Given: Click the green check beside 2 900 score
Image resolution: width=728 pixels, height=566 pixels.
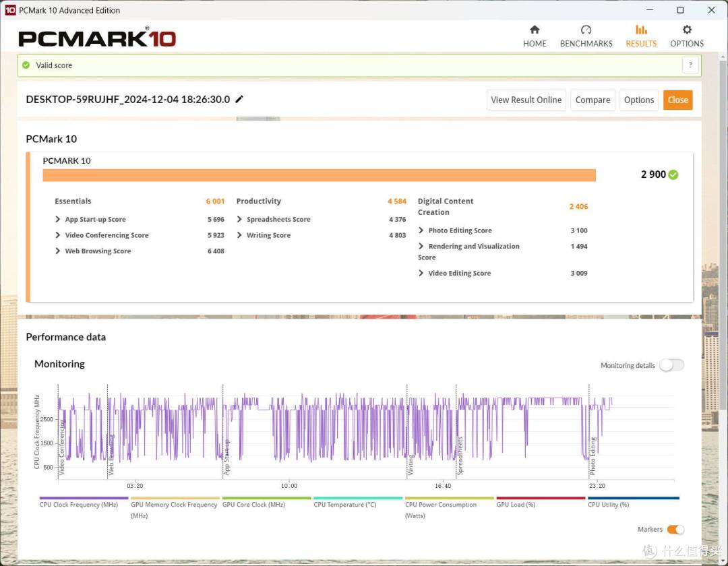Looking at the screenshot, I should (673, 175).
